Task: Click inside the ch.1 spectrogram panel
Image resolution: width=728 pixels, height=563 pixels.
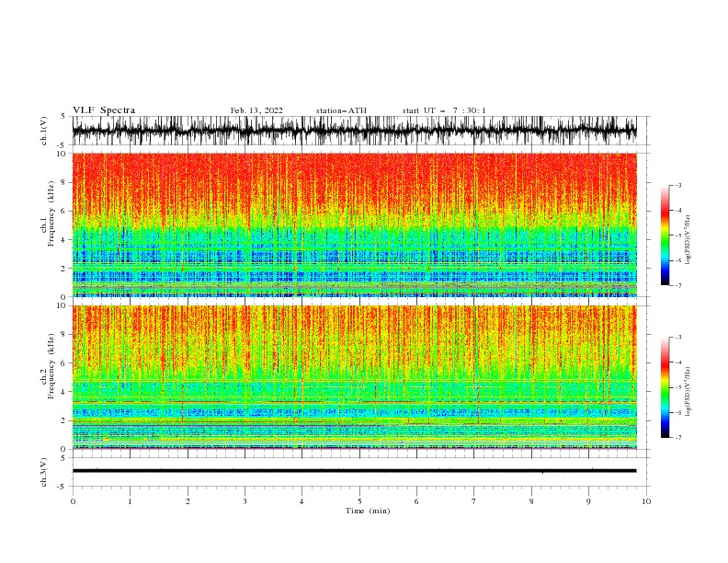Action: click(354, 224)
